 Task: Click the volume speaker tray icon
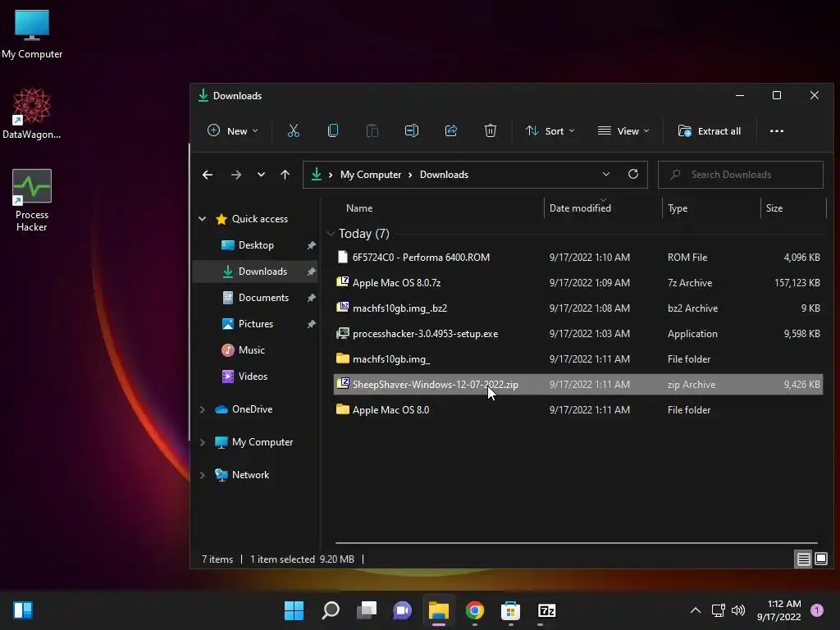(738, 610)
